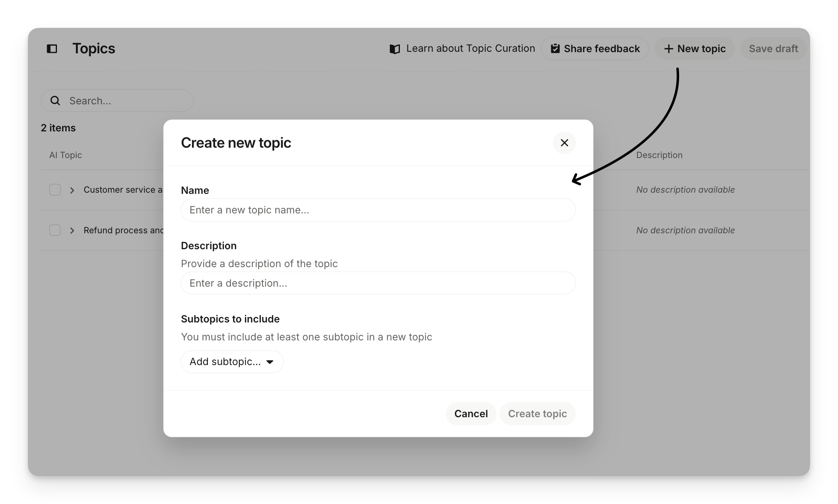Viewport: 838px width, 504px height.
Task: Click the clipboard icon in Share feedback
Action: pyautogui.click(x=555, y=49)
